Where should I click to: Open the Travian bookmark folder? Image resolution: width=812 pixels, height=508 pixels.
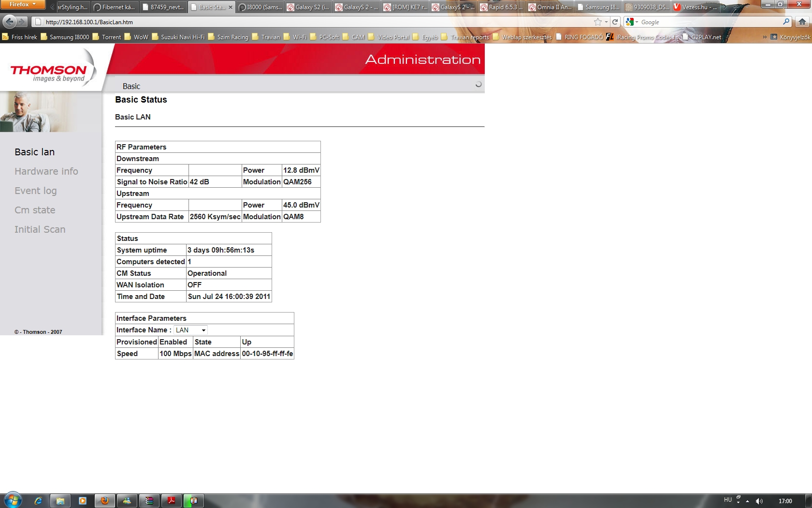(x=266, y=37)
